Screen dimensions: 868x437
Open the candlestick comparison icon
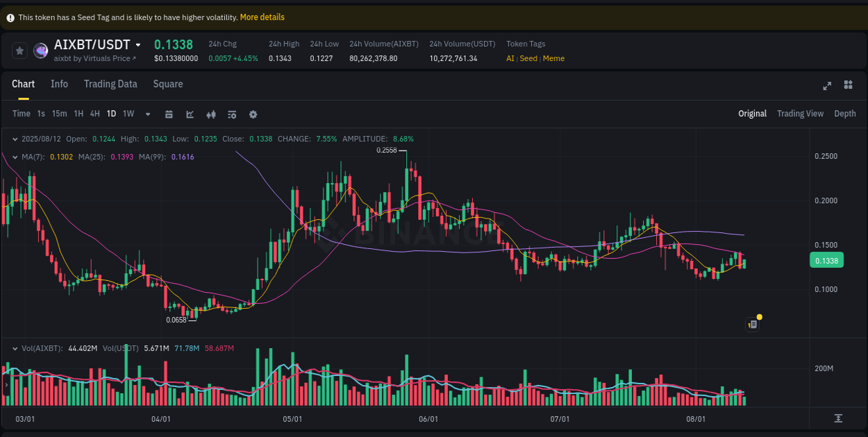tap(210, 114)
